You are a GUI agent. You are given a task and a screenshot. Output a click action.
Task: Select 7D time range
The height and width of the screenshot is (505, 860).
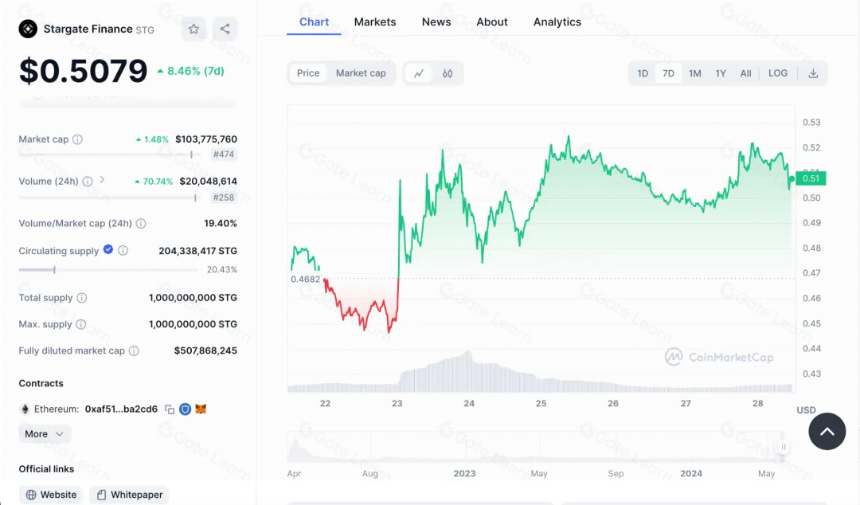tap(668, 73)
